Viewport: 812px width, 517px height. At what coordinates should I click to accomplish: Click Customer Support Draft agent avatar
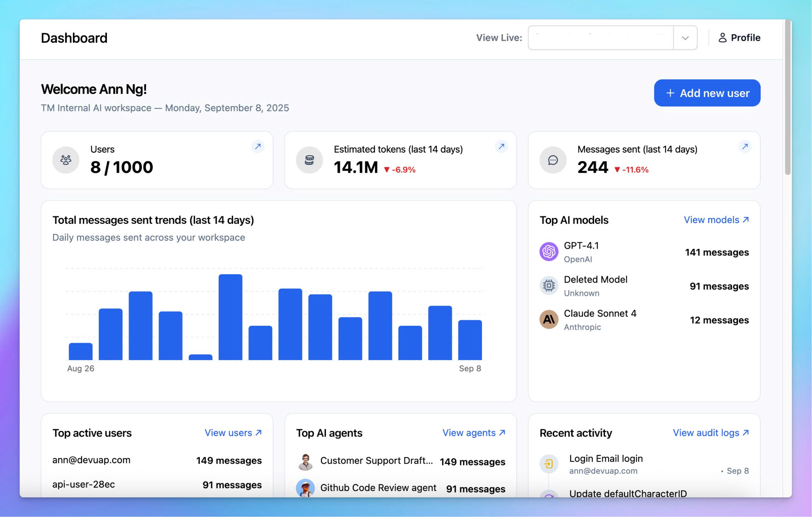[x=305, y=461]
